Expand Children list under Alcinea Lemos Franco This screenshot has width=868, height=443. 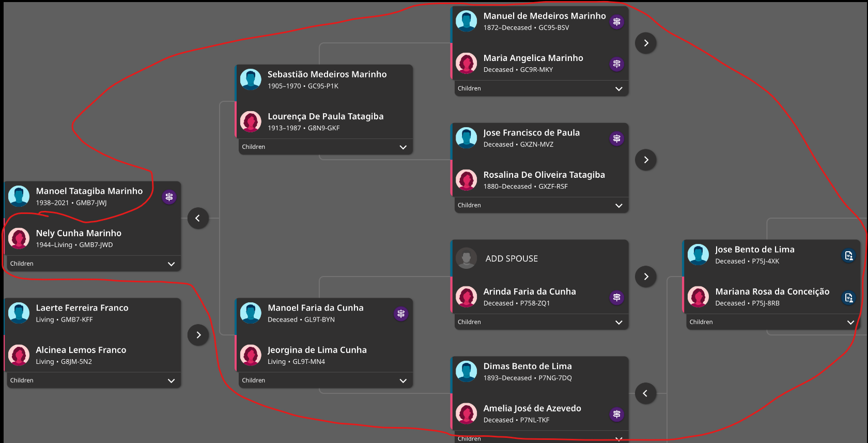point(171,380)
